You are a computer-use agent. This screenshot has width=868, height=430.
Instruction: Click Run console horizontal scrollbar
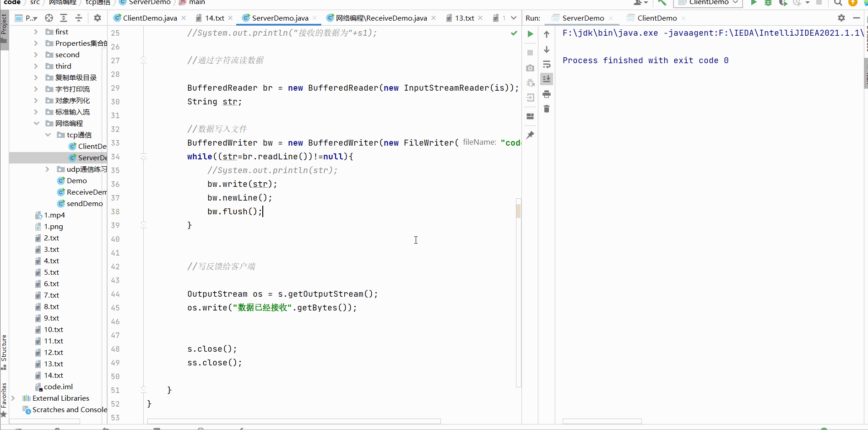point(602,421)
